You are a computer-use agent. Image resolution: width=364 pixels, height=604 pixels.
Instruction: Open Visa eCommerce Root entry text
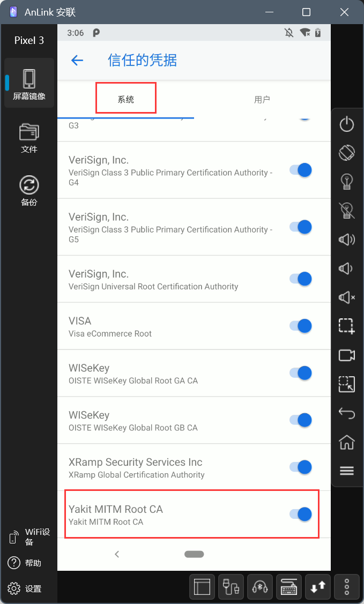[110, 327]
